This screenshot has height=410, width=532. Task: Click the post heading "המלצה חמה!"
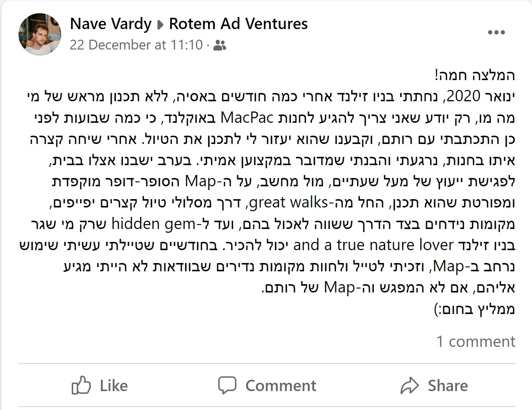(475, 76)
